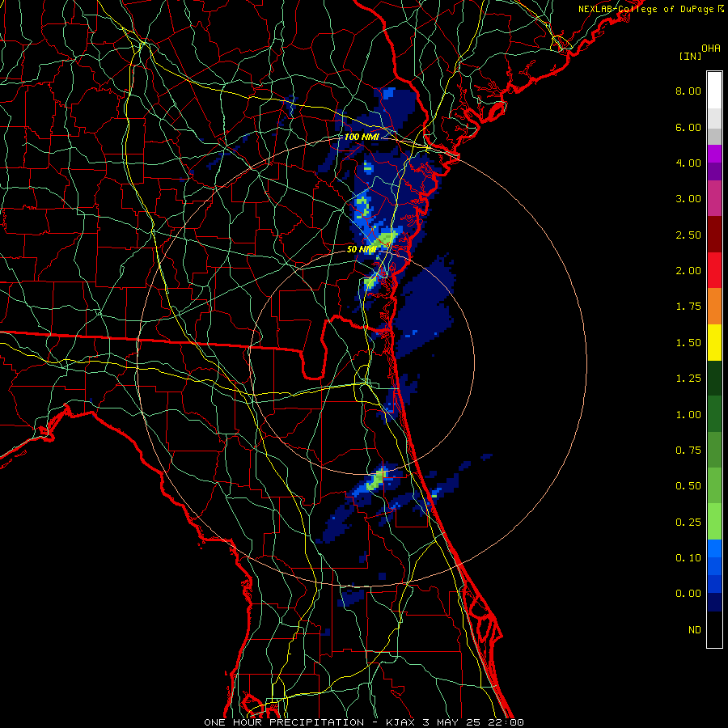Click the orange swatch on color scale

pos(714,307)
